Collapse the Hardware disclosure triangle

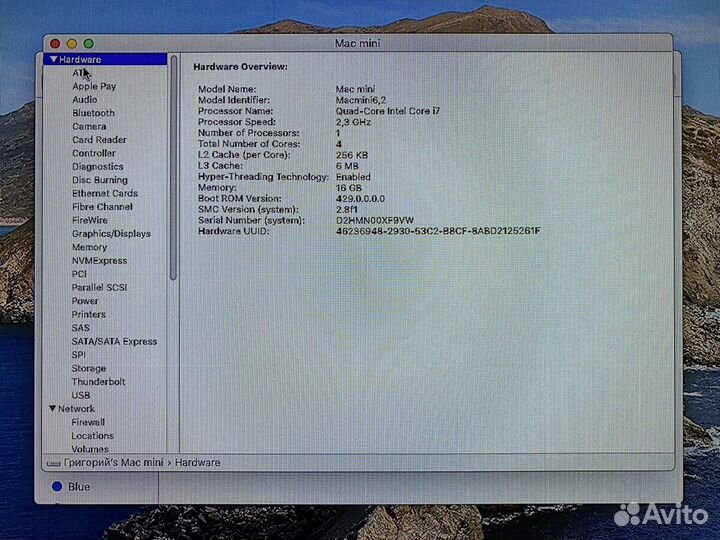[x=54, y=59]
